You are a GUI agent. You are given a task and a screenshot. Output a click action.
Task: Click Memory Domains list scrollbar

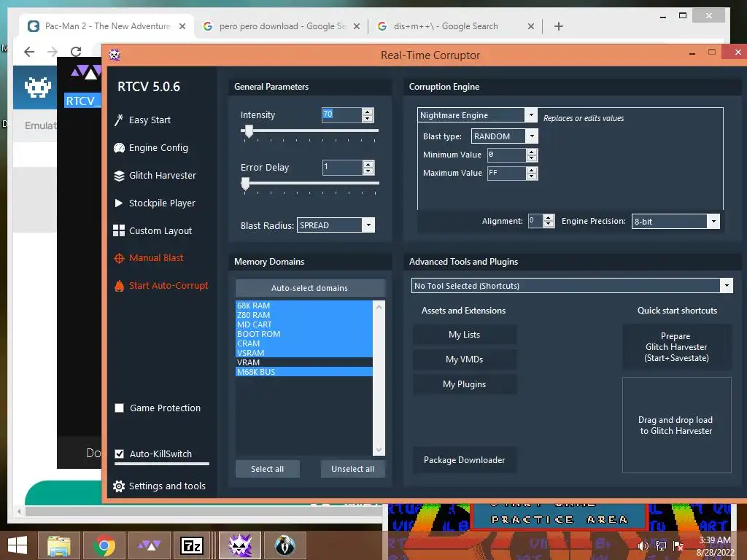pyautogui.click(x=379, y=378)
